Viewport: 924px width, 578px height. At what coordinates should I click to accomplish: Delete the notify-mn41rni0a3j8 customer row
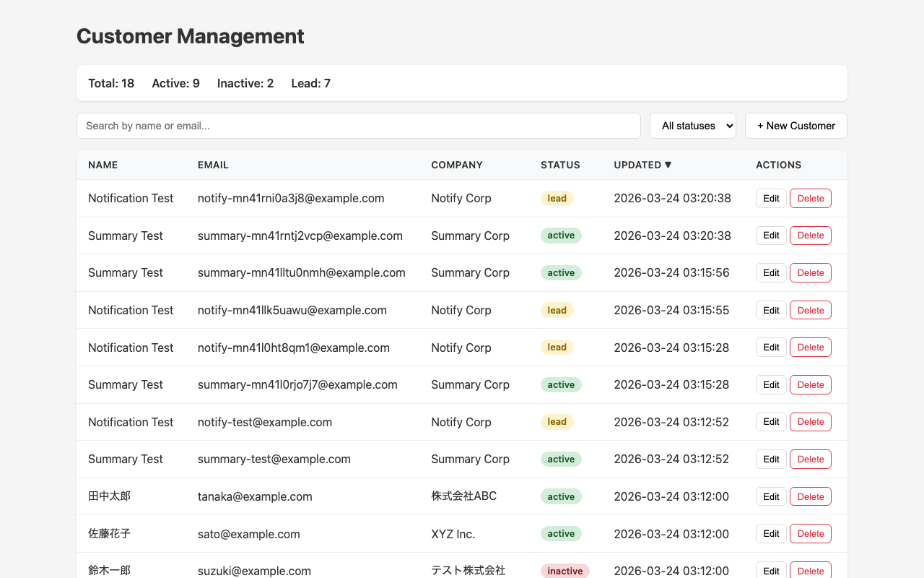point(810,198)
